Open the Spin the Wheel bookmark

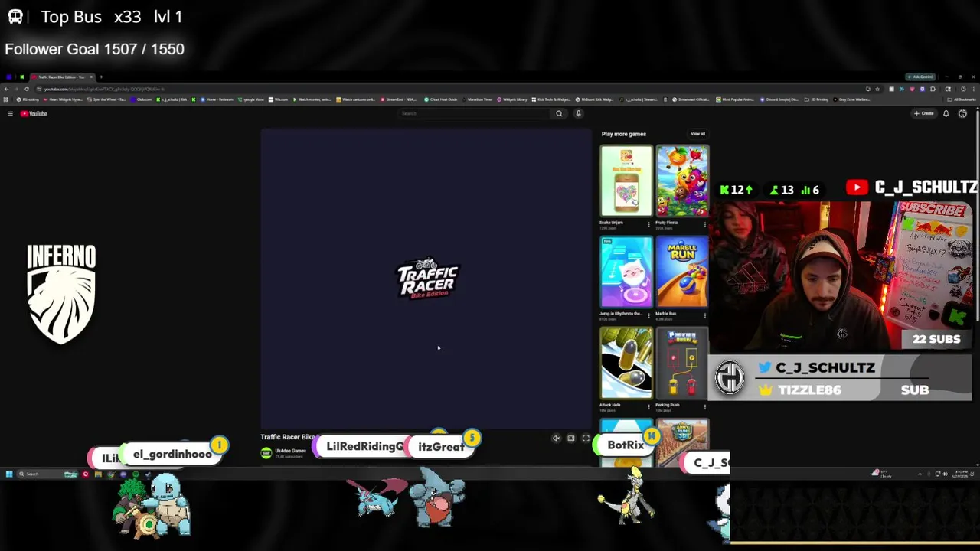106,99
